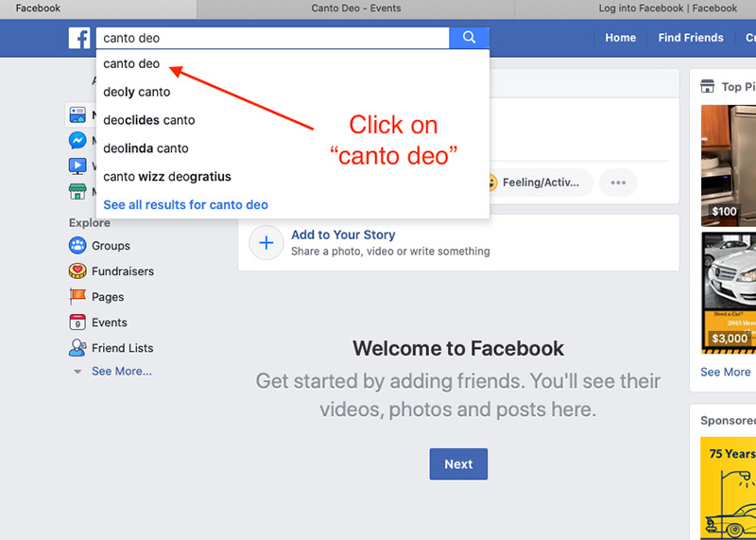Click the plus icon for Add to Your Story

click(266, 242)
